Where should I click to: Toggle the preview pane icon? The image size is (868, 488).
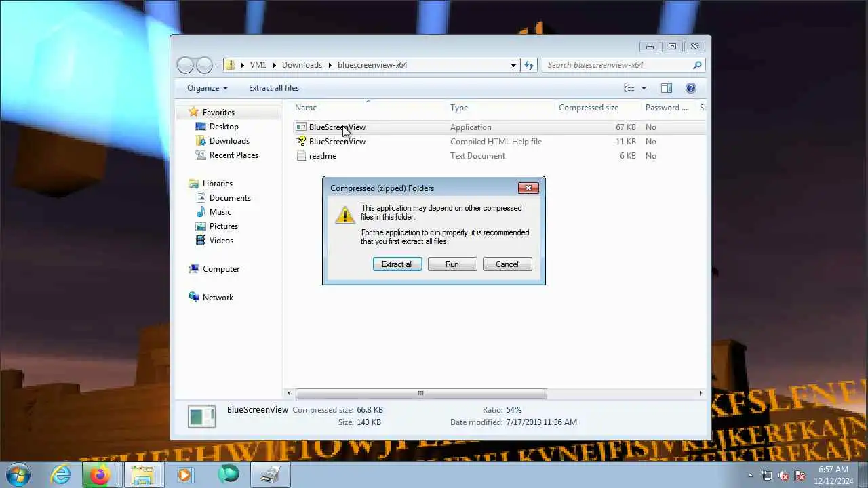667,88
